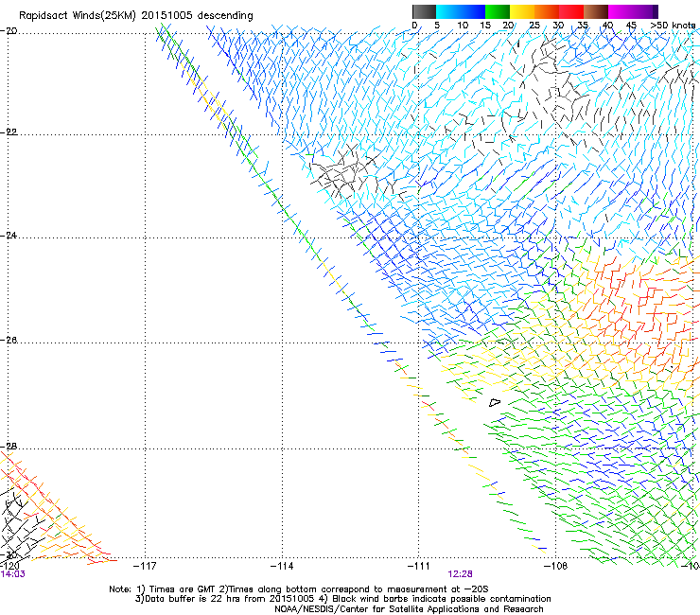Click the '>50 knots' legend label
This screenshot has height=615, width=700.
click(x=673, y=26)
